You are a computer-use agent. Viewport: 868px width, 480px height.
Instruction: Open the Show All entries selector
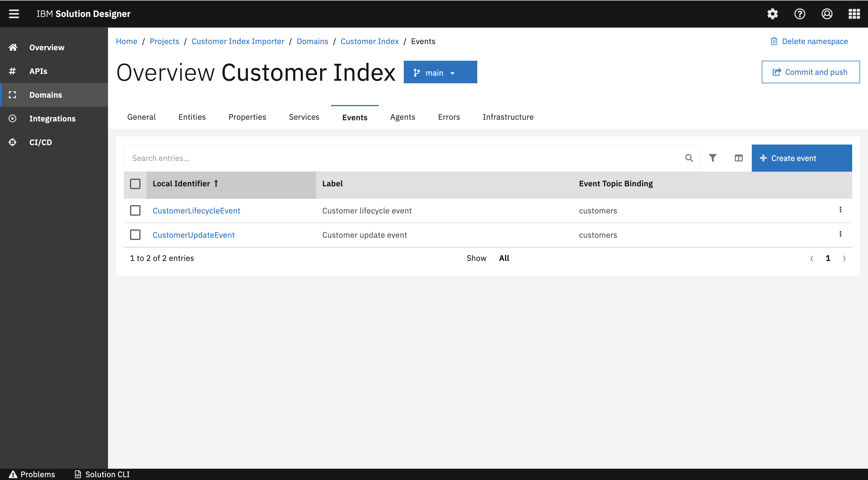tap(504, 258)
